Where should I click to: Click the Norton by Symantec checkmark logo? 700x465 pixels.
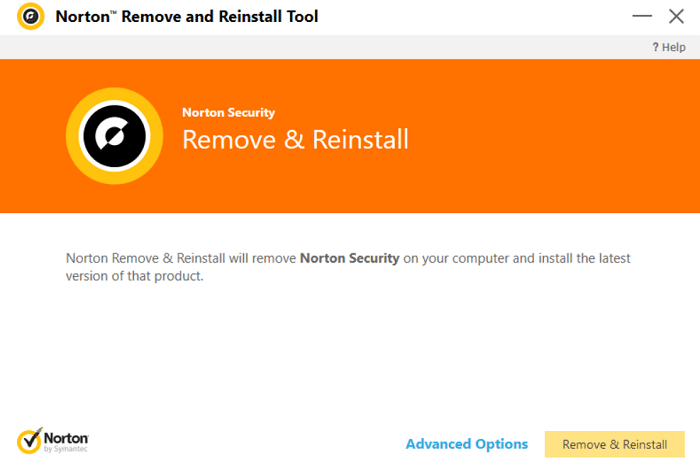[x=29, y=440]
